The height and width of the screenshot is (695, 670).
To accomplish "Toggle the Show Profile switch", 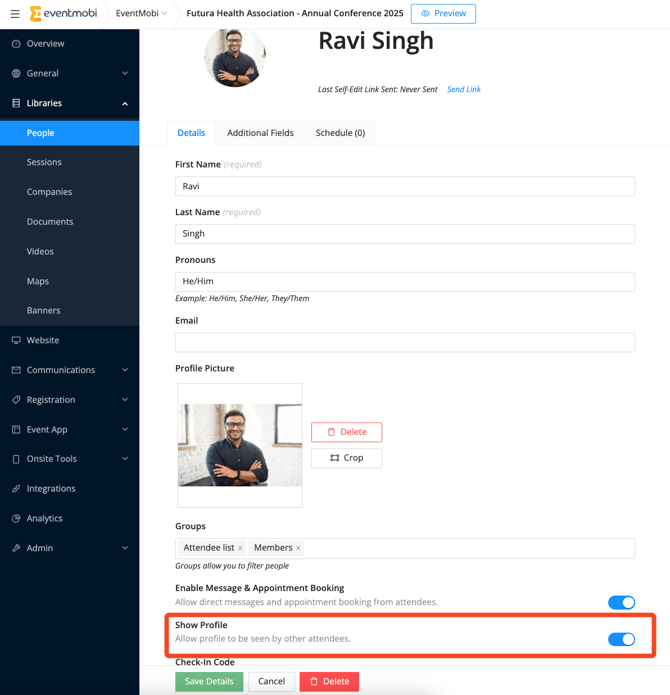I will [621, 639].
